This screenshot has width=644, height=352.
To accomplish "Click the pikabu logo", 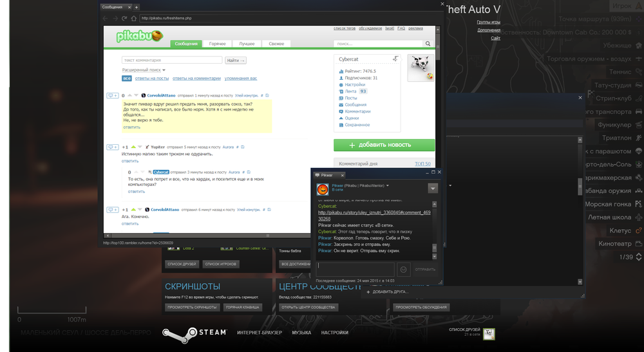I will point(139,36).
